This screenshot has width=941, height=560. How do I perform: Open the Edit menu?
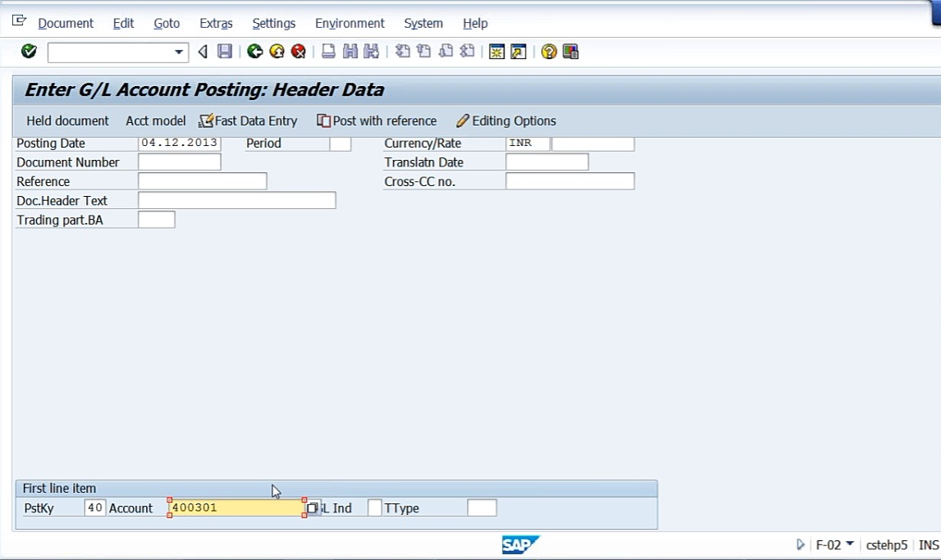(x=124, y=24)
